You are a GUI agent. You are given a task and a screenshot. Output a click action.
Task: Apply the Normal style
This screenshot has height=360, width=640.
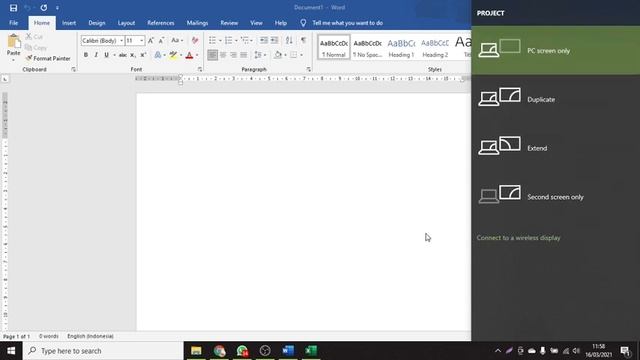334,48
